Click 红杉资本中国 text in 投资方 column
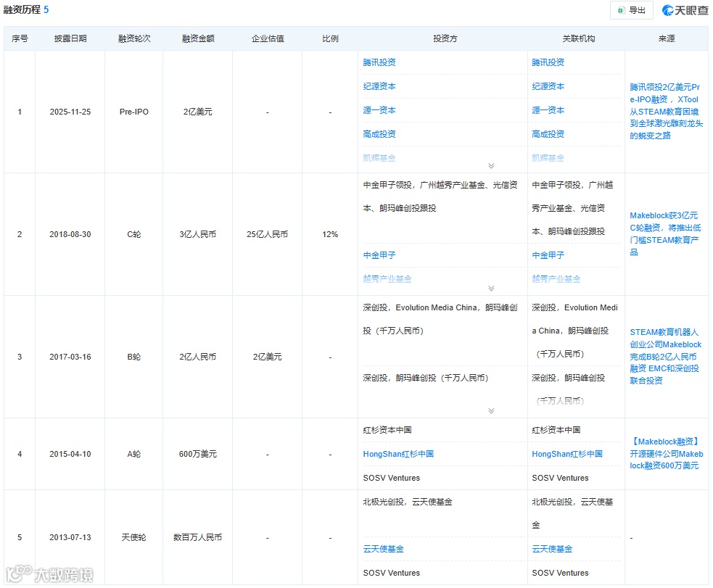The height and width of the screenshot is (588, 713). 387,430
